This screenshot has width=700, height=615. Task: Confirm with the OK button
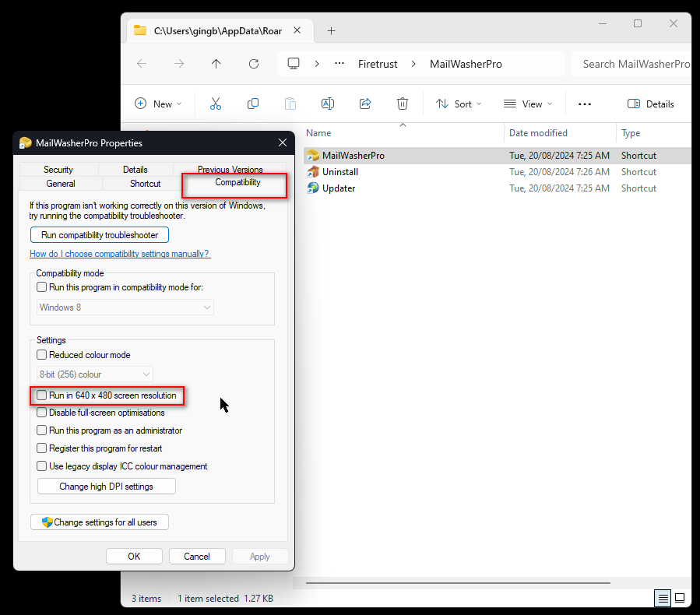(x=134, y=557)
